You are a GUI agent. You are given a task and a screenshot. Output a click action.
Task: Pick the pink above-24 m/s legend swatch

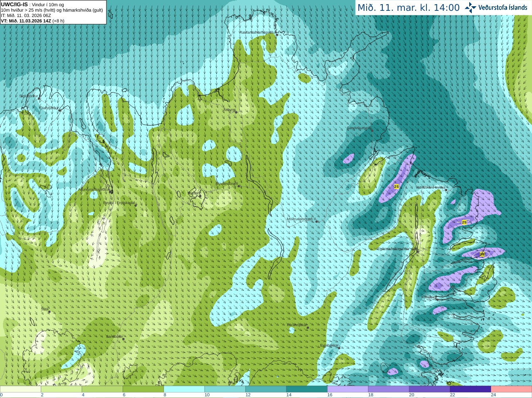click(512, 389)
